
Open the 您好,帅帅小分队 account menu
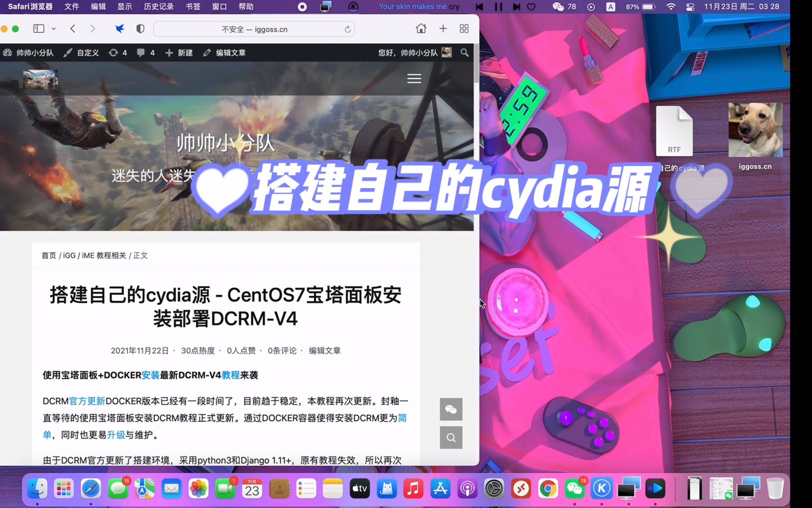415,53
